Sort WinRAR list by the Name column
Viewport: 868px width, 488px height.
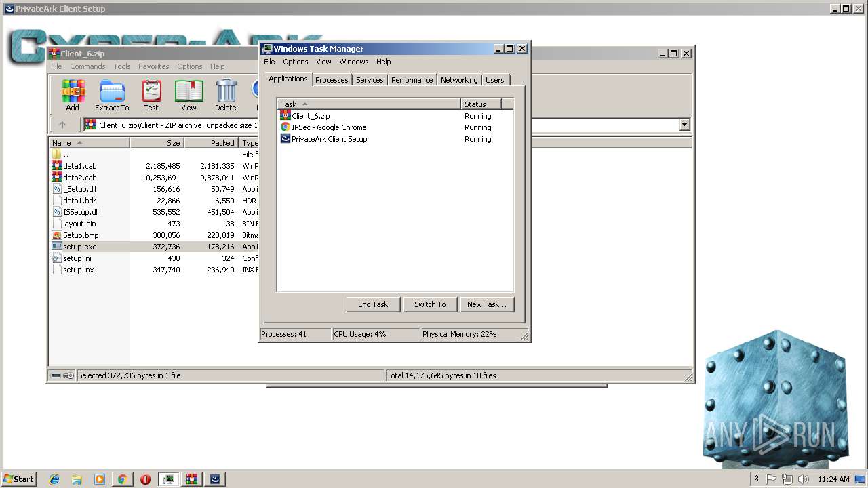90,143
